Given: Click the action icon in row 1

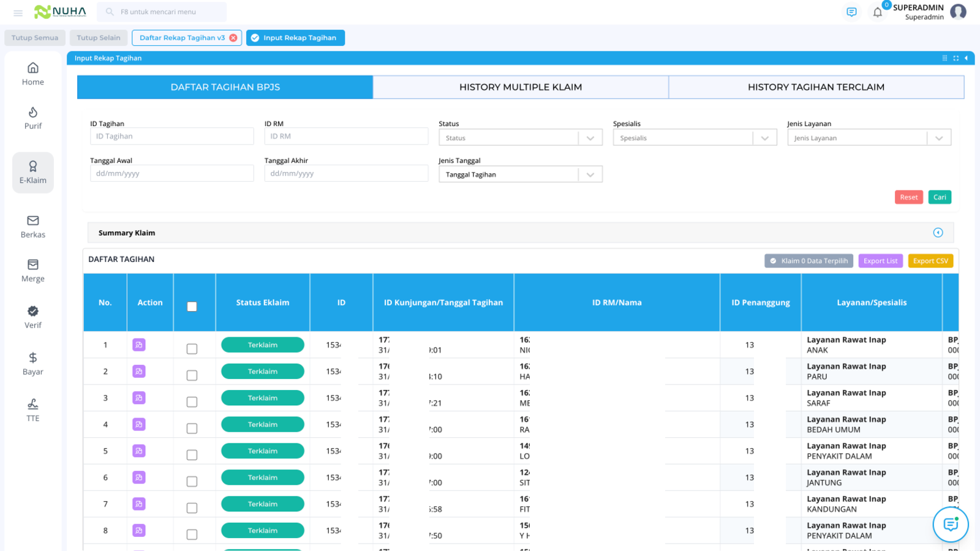Looking at the screenshot, I should click(x=139, y=345).
